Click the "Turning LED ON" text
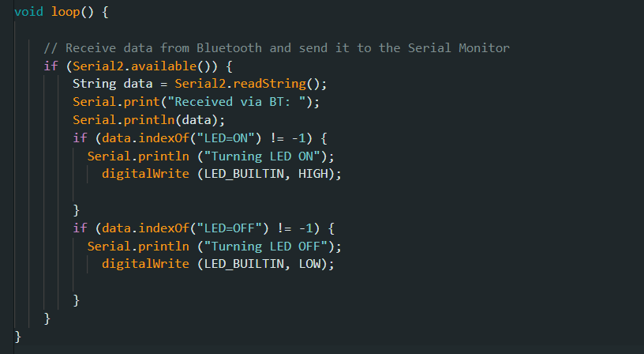The image size is (644, 354). 262,156
